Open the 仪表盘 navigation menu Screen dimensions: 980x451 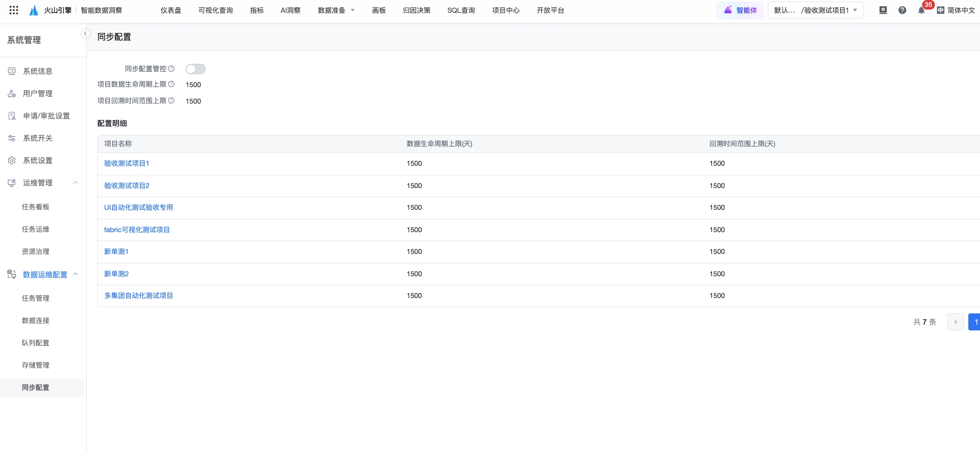click(171, 10)
